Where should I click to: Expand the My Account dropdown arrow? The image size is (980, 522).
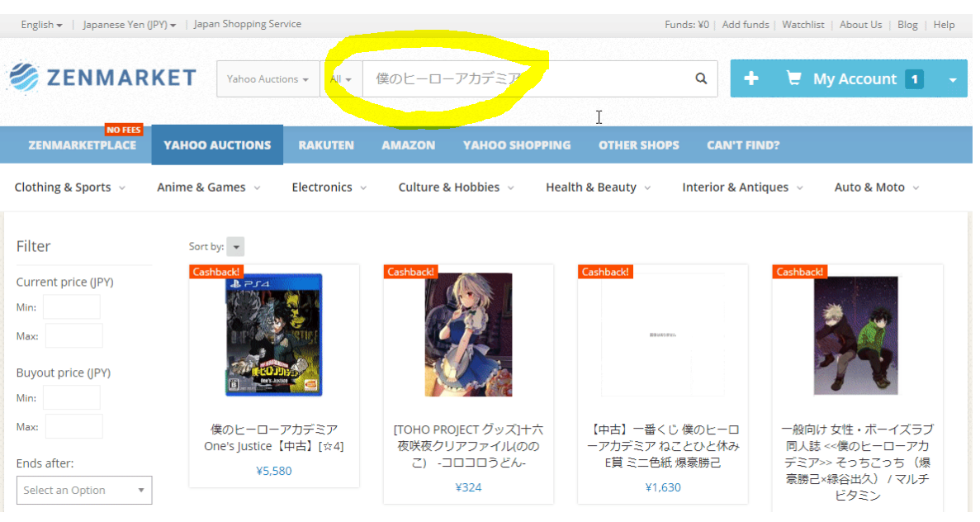pyautogui.click(x=953, y=80)
